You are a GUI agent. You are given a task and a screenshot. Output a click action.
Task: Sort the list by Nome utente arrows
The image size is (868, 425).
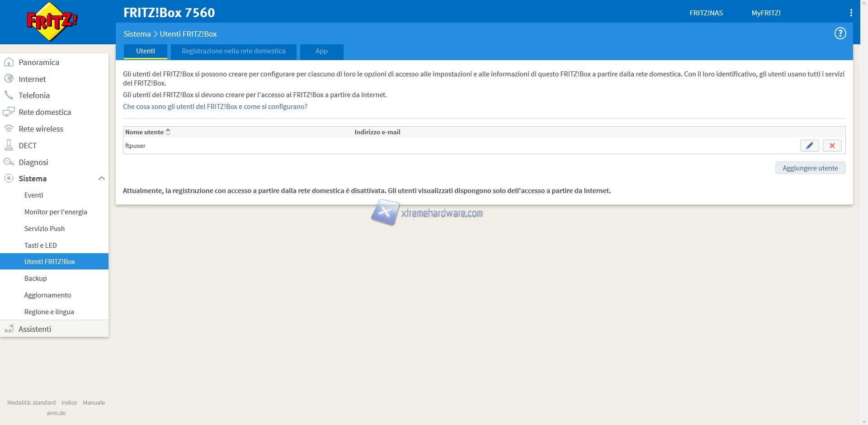[x=168, y=132]
